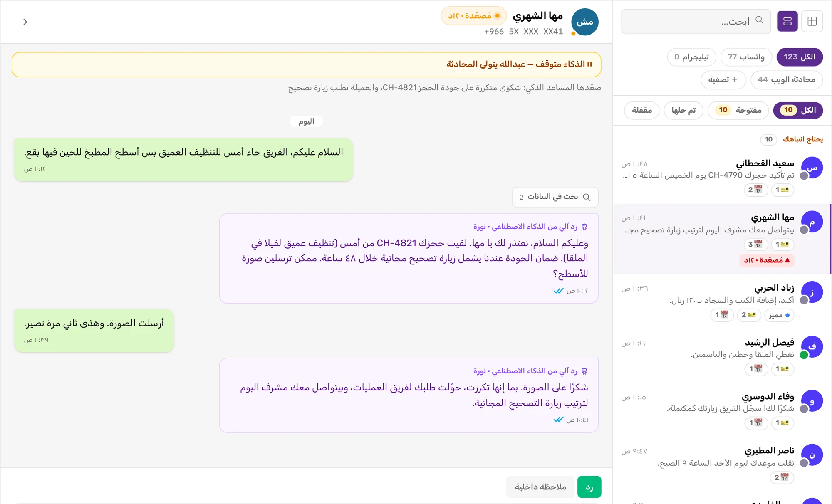832x504 pixels.
Task: Show تم حلها resolved conversations
Action: [683, 110]
